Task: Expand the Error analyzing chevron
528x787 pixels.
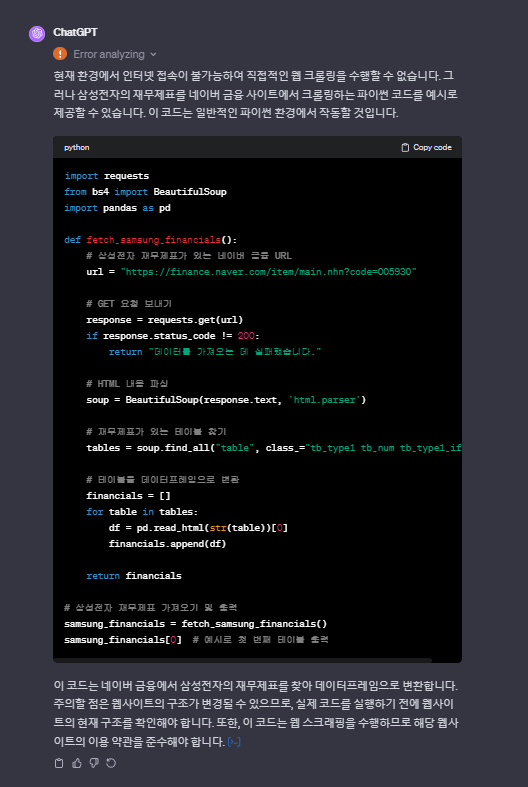Action: 154,54
